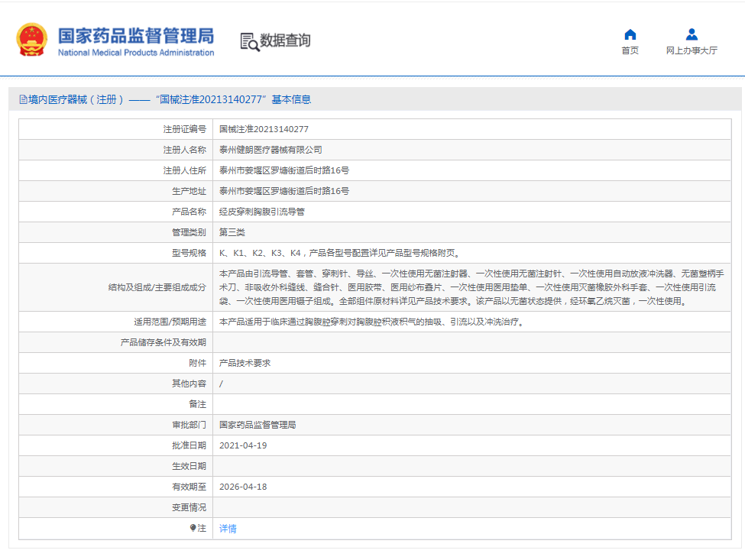
Task: Click the 型号规格 label
Action: 189,253
